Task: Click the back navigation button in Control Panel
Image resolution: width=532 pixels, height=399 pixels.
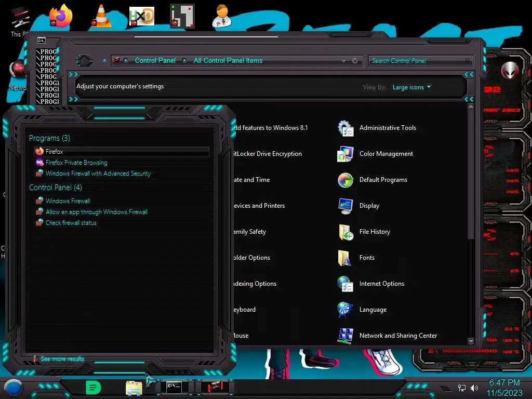Action: pyautogui.click(x=84, y=61)
